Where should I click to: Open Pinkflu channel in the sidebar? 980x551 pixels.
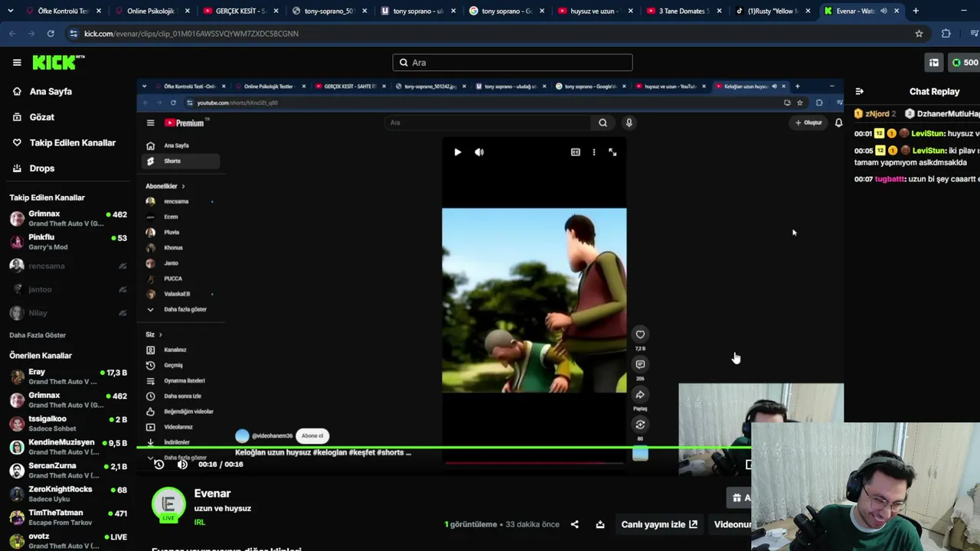(67, 242)
